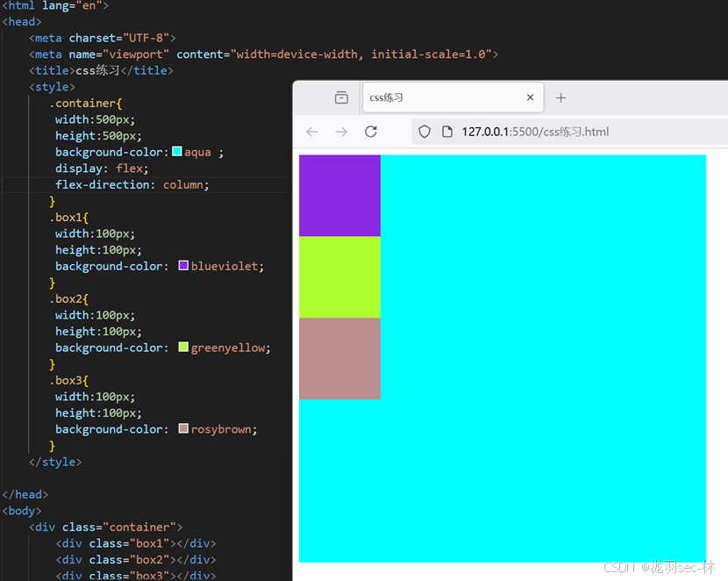The image size is (728, 581).
Task: Click the <body> tag
Action: [22, 511]
